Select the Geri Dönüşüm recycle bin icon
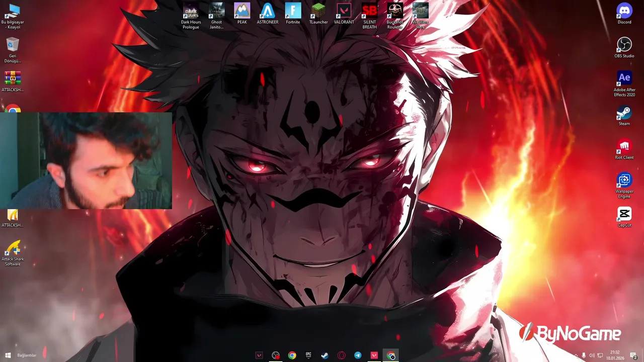This screenshot has height=362, width=644. [13, 50]
